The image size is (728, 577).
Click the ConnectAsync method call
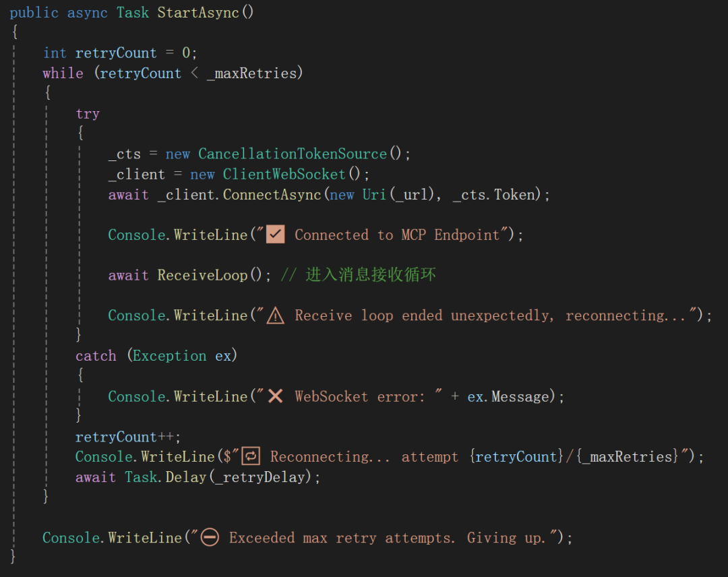click(x=272, y=194)
